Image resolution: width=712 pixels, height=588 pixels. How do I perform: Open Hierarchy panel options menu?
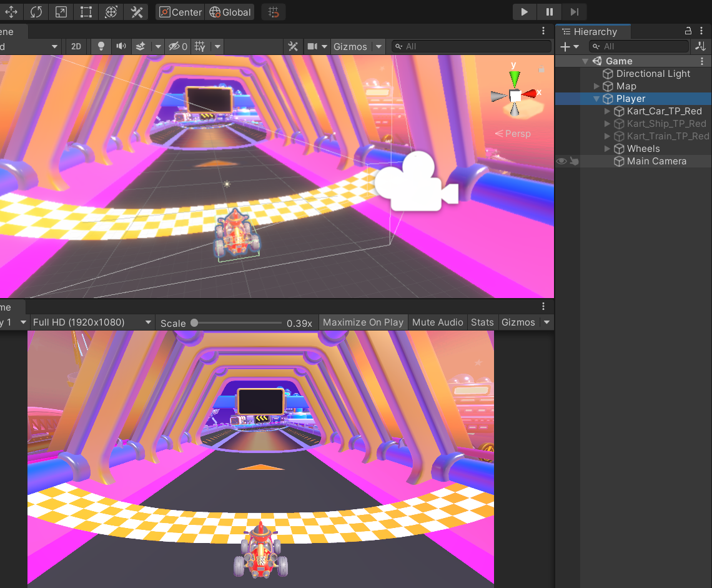click(x=701, y=31)
